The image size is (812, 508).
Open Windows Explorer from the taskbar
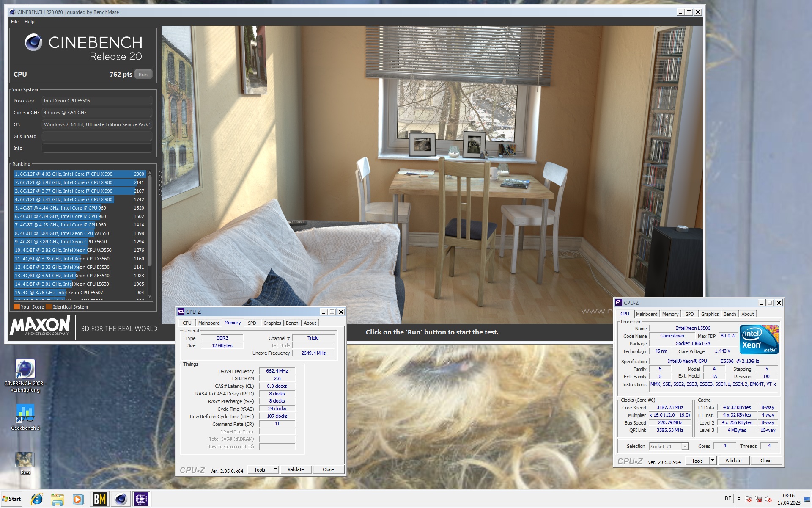pyautogui.click(x=58, y=499)
